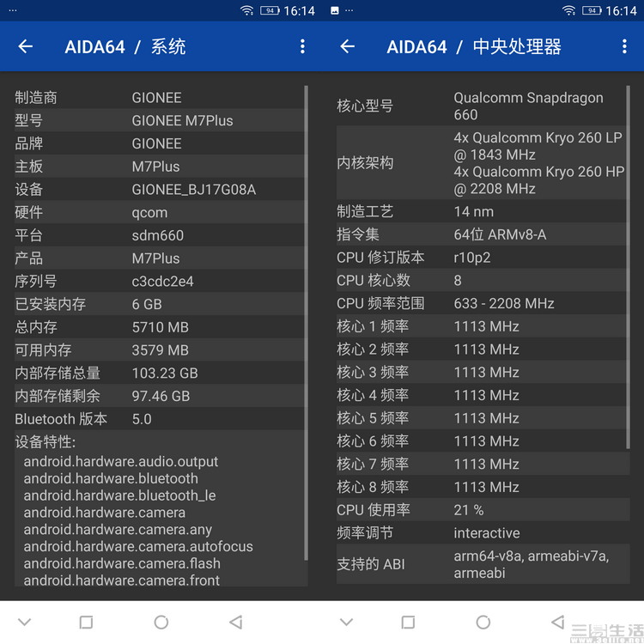
Task: Select the 内部存储剩余 97.46 GB row
Action: point(160,397)
